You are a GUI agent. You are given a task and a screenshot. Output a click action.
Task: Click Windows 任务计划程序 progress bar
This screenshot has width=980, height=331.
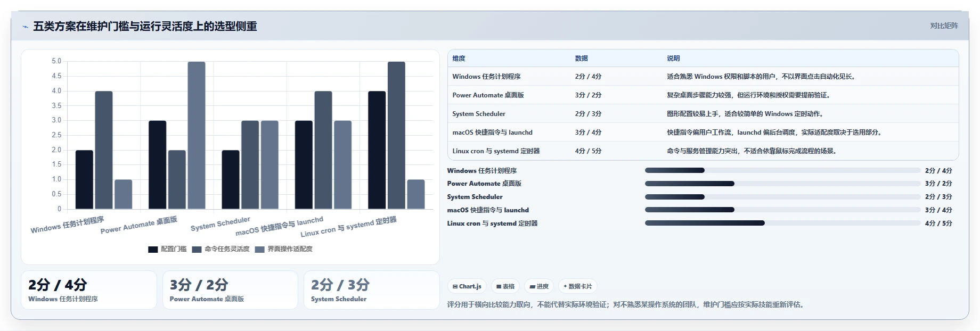(782, 170)
